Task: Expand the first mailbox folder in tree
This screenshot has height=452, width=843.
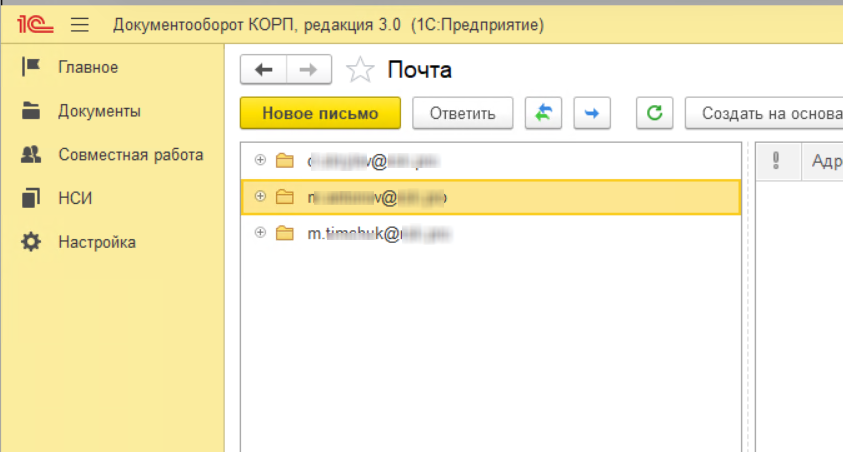Action: click(x=261, y=160)
